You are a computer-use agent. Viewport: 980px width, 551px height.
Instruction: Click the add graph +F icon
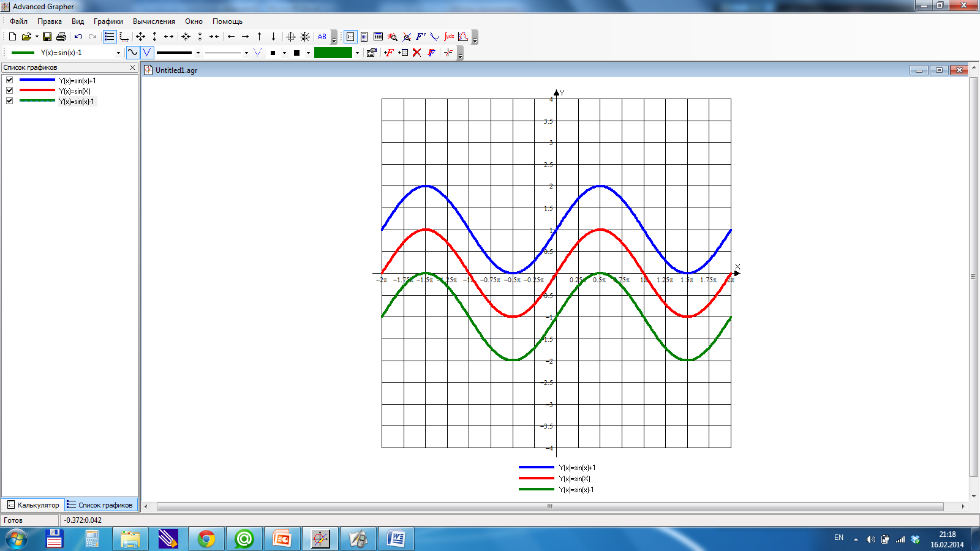[389, 53]
